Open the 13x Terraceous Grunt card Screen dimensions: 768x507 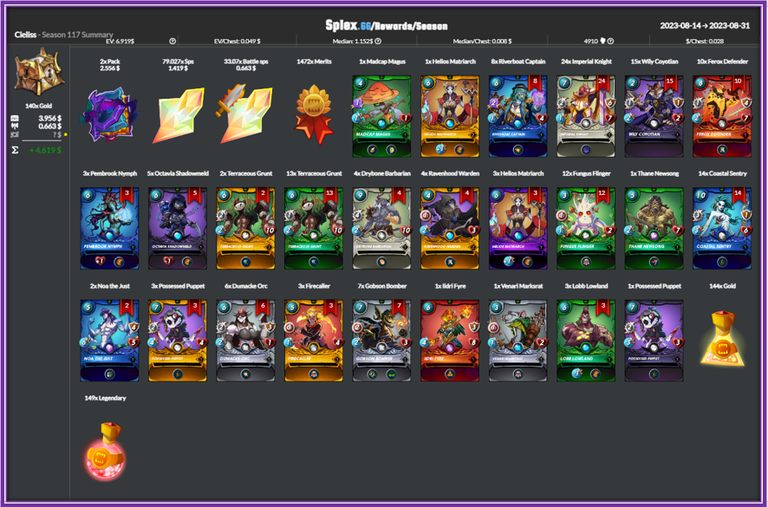(x=313, y=228)
